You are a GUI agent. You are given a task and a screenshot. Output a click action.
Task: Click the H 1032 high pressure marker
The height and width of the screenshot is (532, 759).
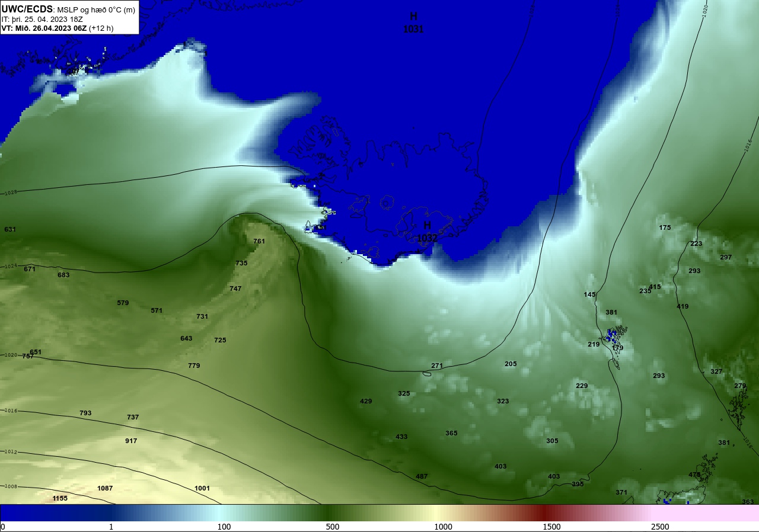[427, 232]
